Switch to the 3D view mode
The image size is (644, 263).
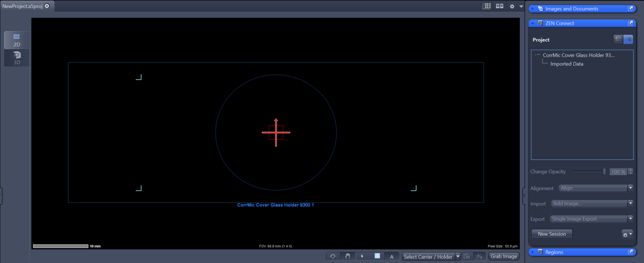pos(16,57)
